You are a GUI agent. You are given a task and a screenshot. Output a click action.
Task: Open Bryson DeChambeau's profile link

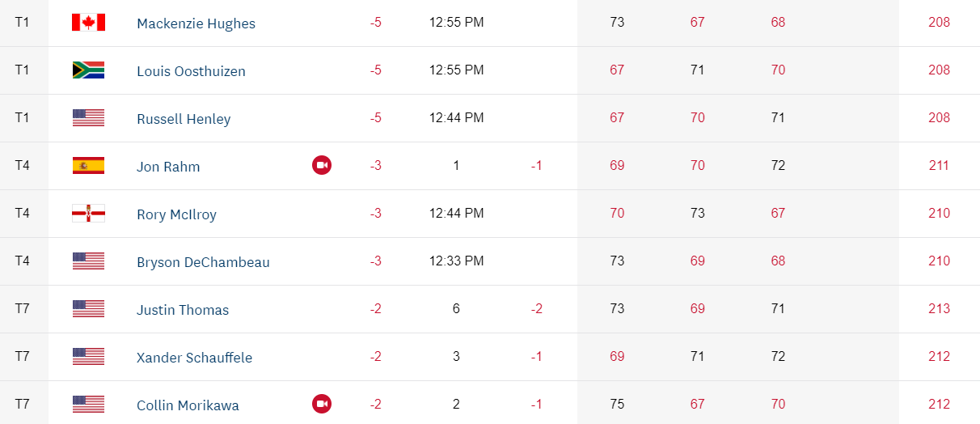(x=203, y=262)
